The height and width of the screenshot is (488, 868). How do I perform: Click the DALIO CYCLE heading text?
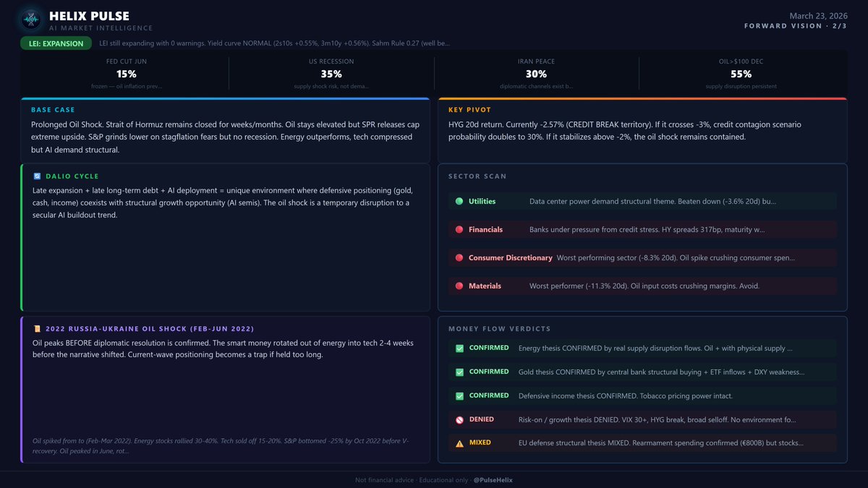pos(72,176)
